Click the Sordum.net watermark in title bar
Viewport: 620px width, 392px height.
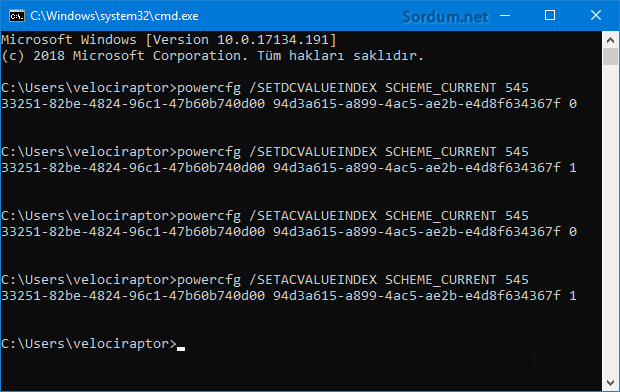[x=445, y=17]
